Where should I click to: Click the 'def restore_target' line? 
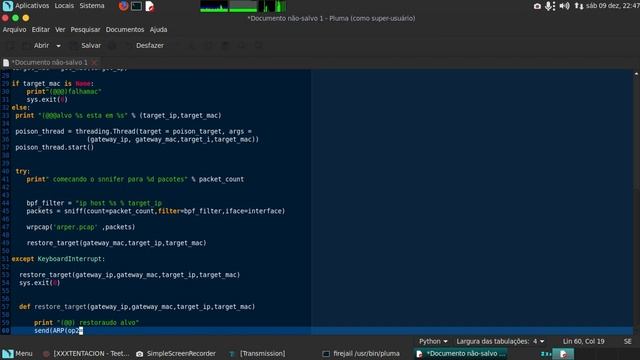click(137, 307)
